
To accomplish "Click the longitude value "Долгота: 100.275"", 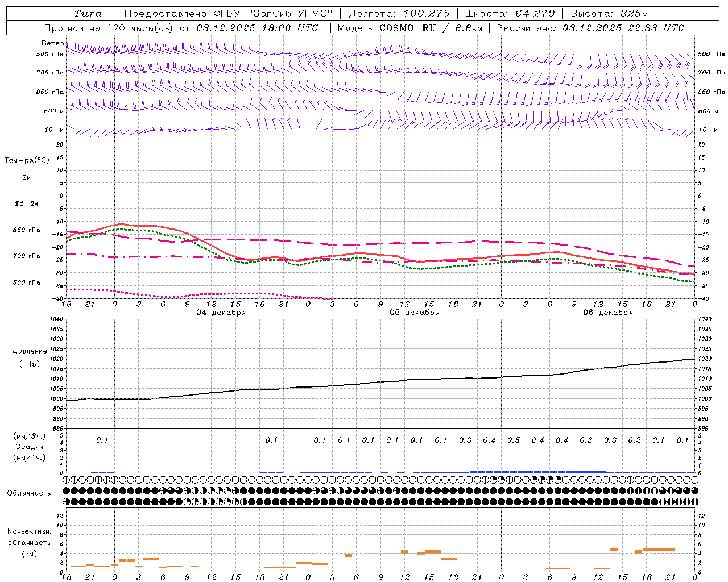I will coord(399,14).
